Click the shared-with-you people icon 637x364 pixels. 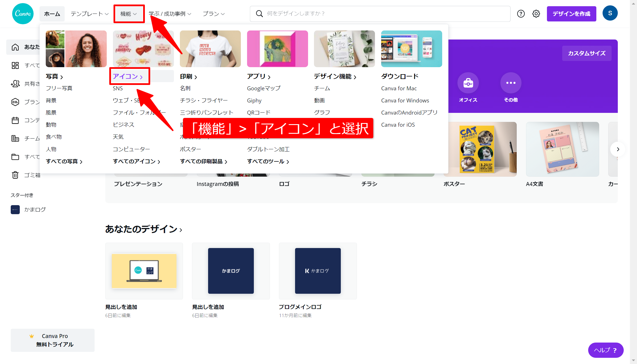click(x=15, y=84)
